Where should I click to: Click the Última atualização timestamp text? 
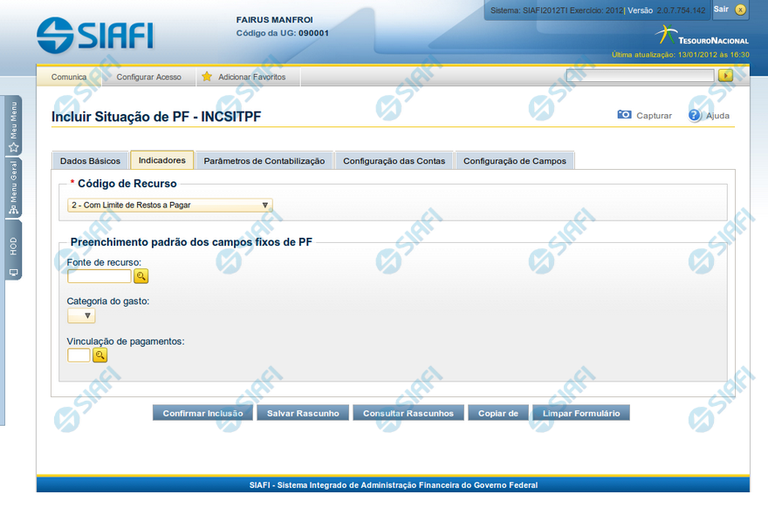(x=680, y=54)
